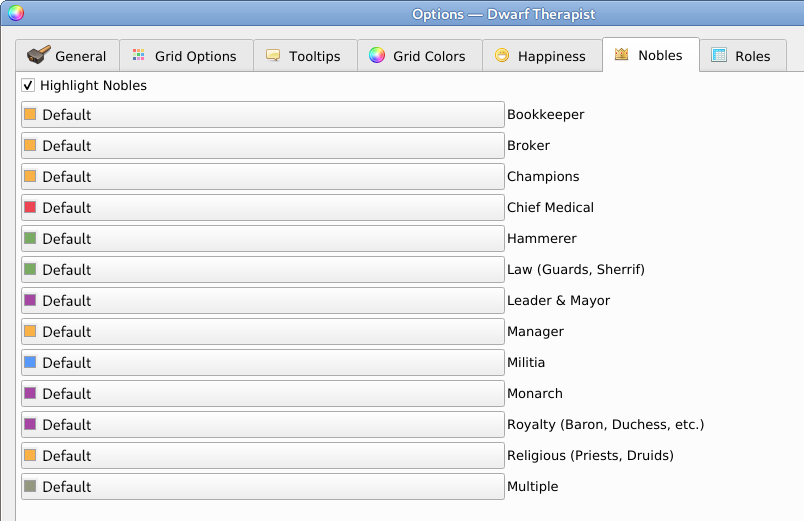This screenshot has width=804, height=521.
Task: Open the Multiple nobles color button
Action: click(262, 487)
